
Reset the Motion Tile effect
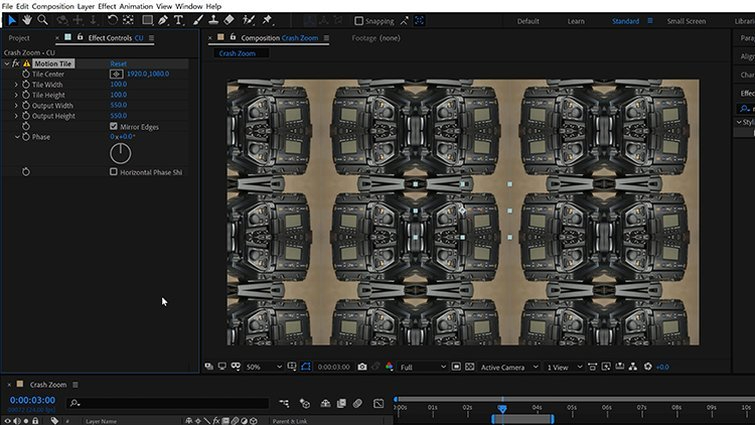coord(118,64)
